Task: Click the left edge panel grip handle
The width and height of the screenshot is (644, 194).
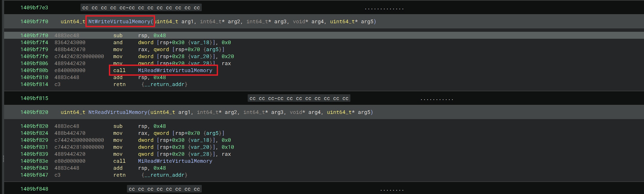Action: [3, 159]
